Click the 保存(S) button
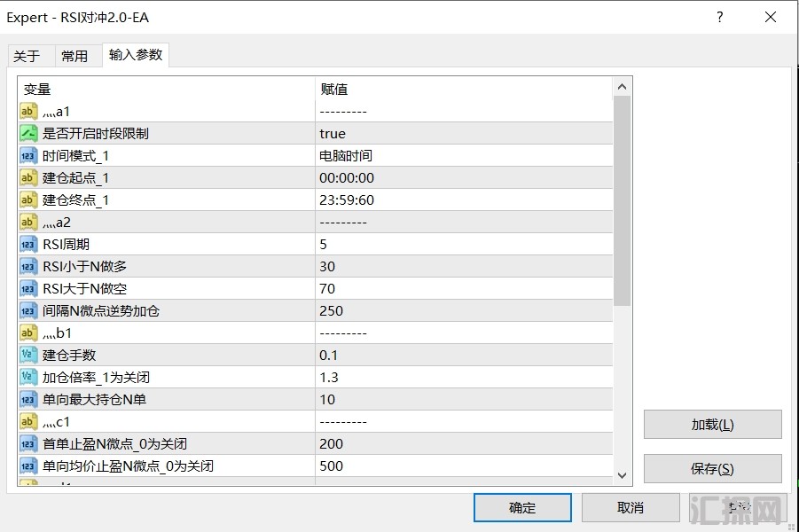 [x=712, y=468]
